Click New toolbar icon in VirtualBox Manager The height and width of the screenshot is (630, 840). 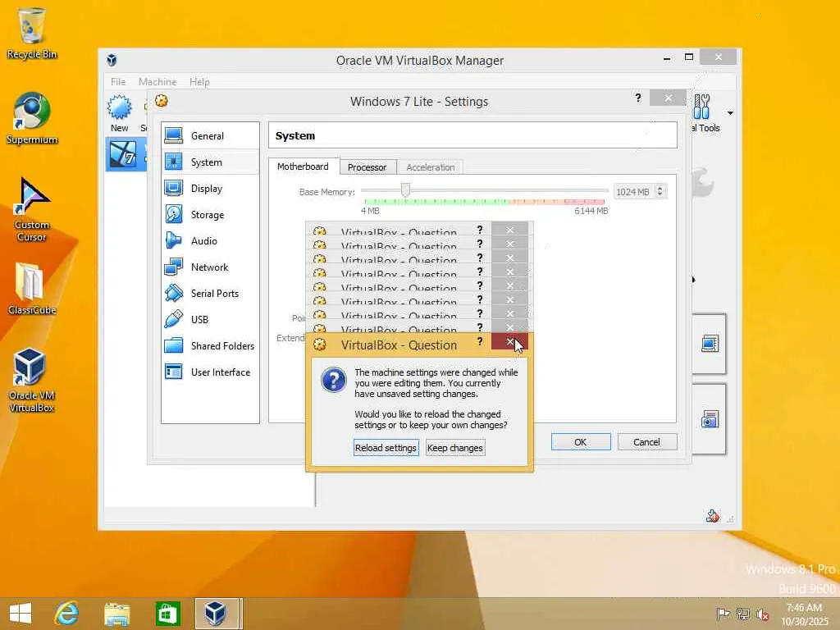tap(120, 113)
